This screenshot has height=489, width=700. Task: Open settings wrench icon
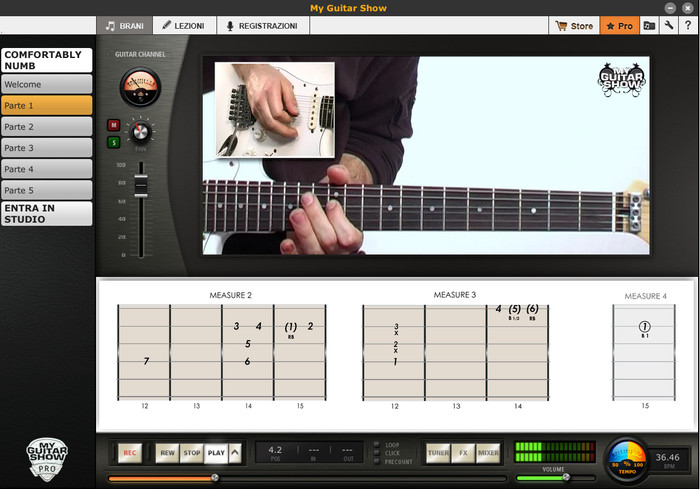[x=669, y=26]
